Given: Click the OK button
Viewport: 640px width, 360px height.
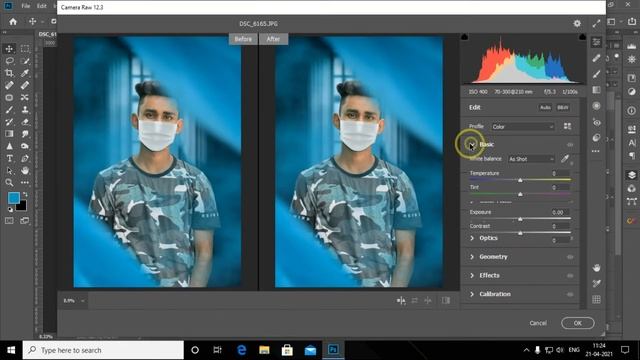Looking at the screenshot, I should click(x=578, y=323).
